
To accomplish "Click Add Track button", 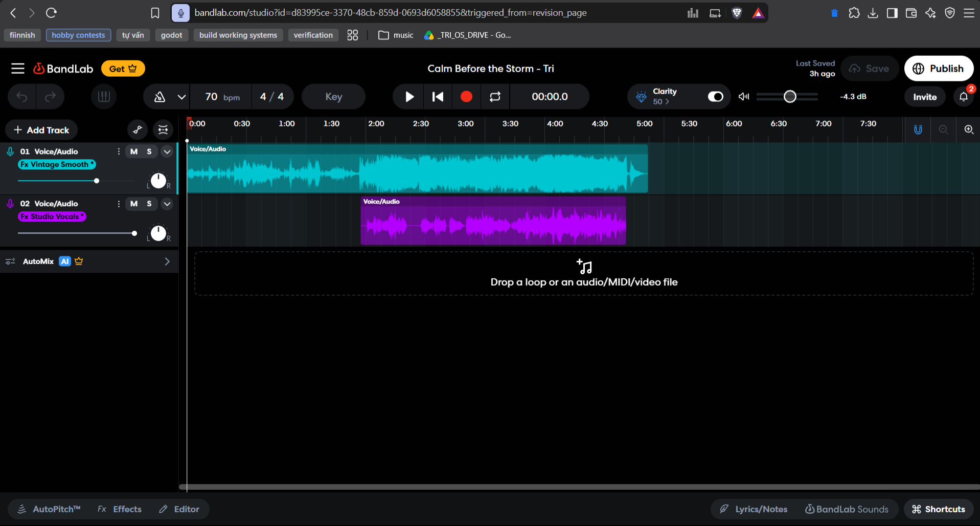I will 41,130.
